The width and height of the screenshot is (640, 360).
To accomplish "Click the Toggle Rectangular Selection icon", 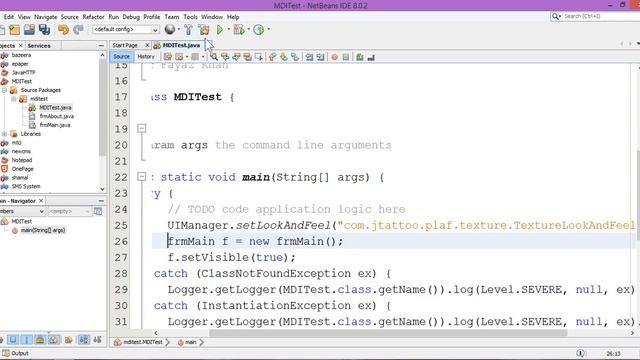I will 258,57.
